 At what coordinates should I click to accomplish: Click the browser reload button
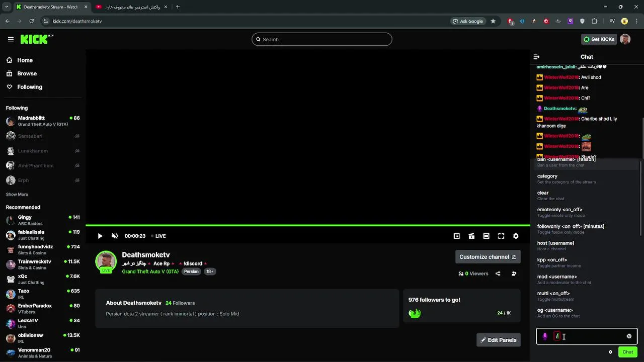31,21
